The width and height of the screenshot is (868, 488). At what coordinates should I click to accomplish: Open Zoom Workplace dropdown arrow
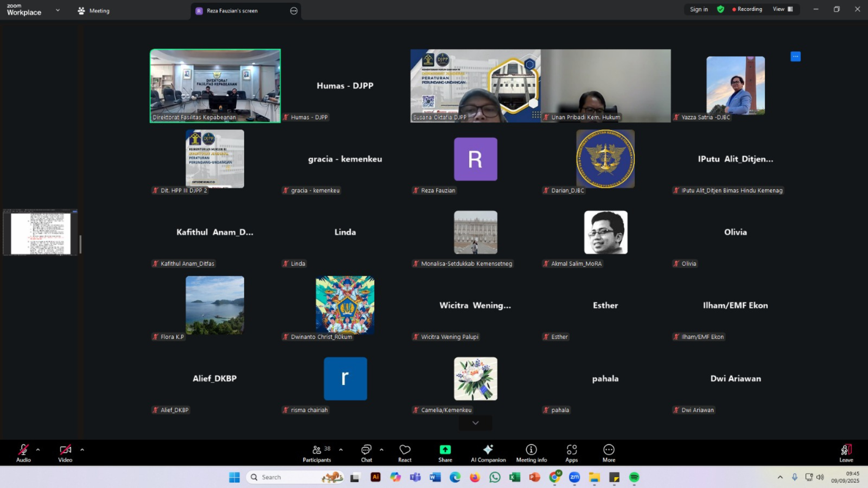pos(57,10)
